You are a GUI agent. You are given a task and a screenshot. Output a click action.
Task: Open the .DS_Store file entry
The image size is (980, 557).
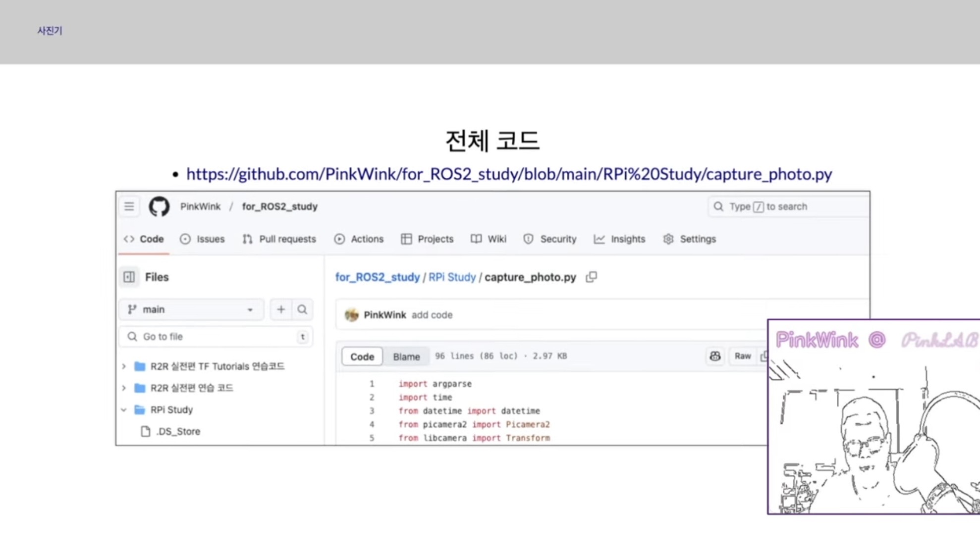178,431
